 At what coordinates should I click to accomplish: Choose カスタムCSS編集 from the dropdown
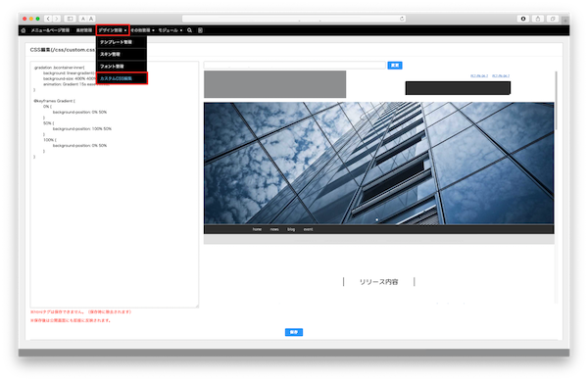122,78
